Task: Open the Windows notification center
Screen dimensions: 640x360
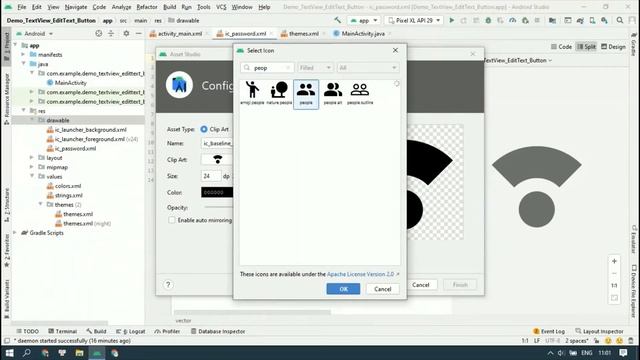Action: click(623, 353)
